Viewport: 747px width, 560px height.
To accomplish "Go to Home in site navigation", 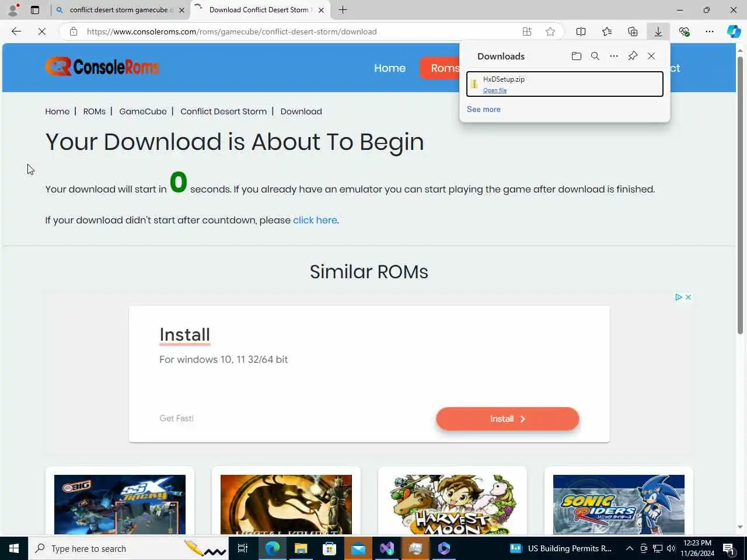I will (x=390, y=68).
